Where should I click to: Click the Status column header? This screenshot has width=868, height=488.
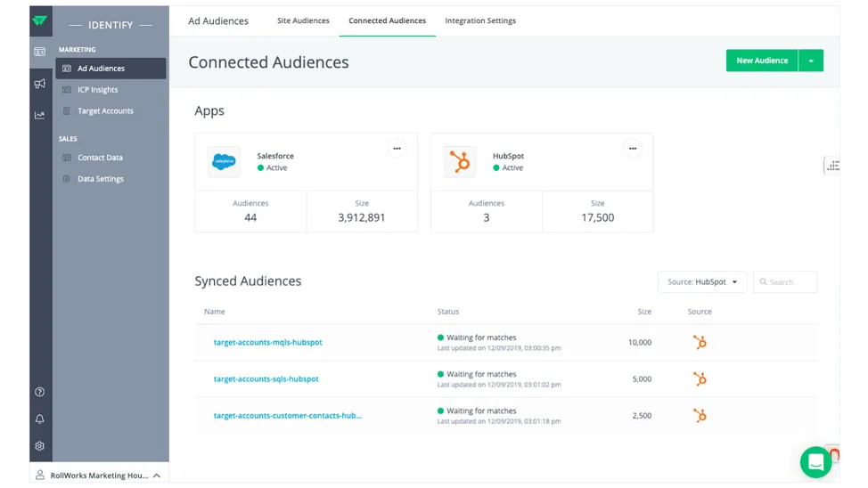tap(448, 312)
